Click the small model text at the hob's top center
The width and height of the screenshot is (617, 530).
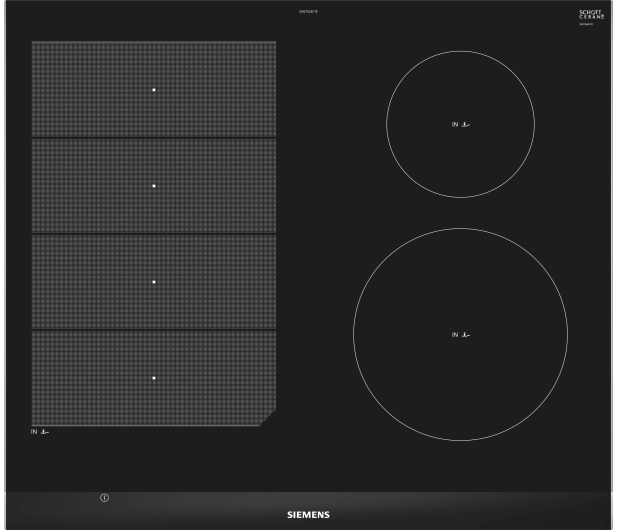(308, 11)
